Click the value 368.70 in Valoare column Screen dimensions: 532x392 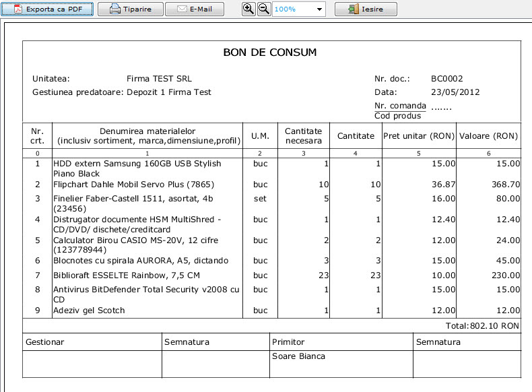(x=506, y=185)
